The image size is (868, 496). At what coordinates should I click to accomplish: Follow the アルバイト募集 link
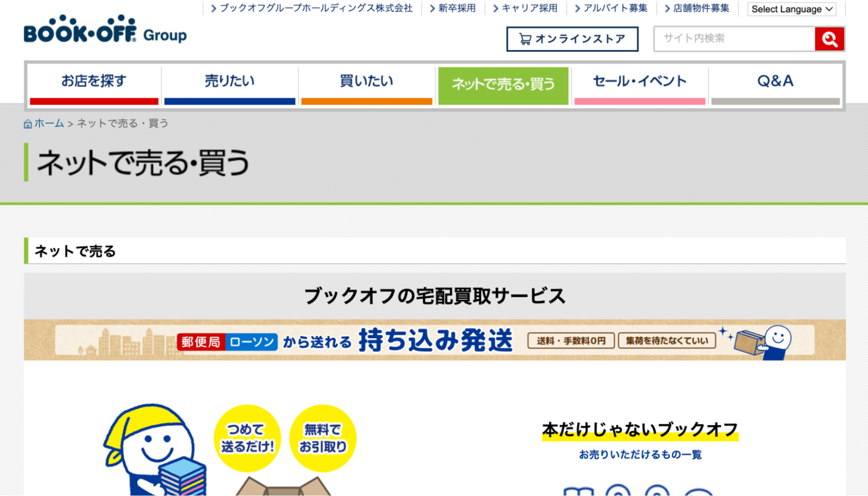coord(615,8)
